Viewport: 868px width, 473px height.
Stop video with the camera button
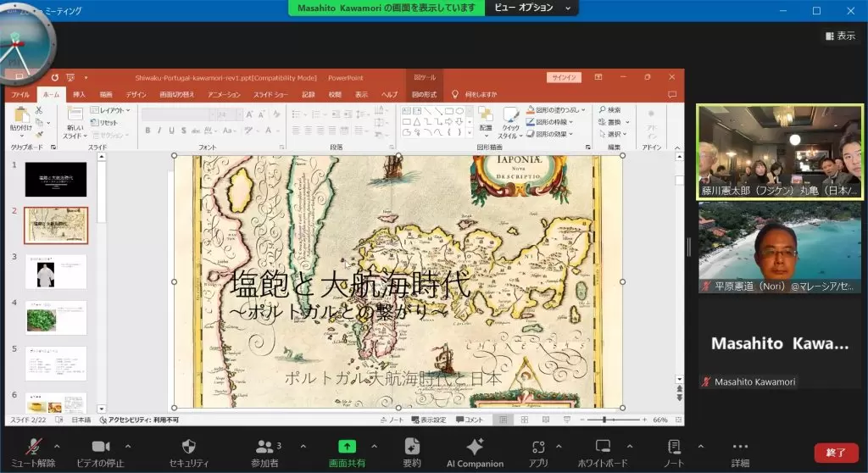tap(100, 452)
